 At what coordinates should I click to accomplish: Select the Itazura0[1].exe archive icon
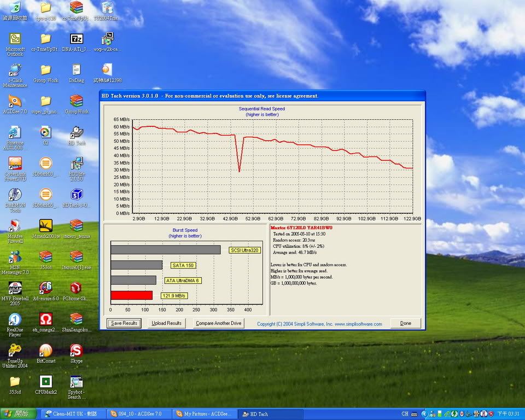77,260
